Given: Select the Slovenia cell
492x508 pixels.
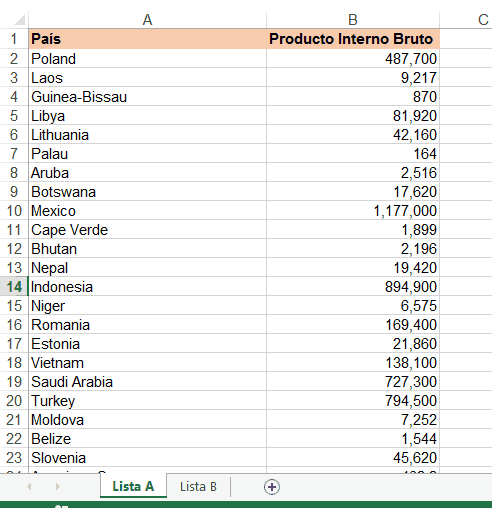Looking at the screenshot, I should pos(147,458).
